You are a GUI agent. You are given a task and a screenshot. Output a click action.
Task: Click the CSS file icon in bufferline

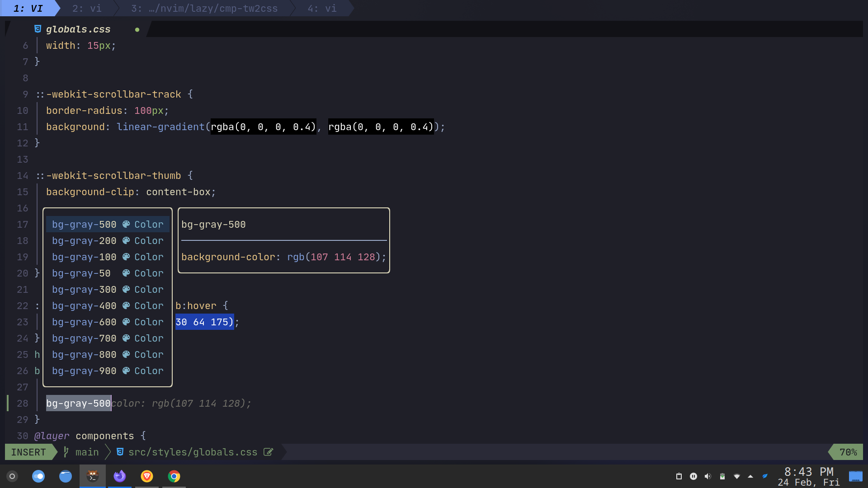[x=38, y=29]
